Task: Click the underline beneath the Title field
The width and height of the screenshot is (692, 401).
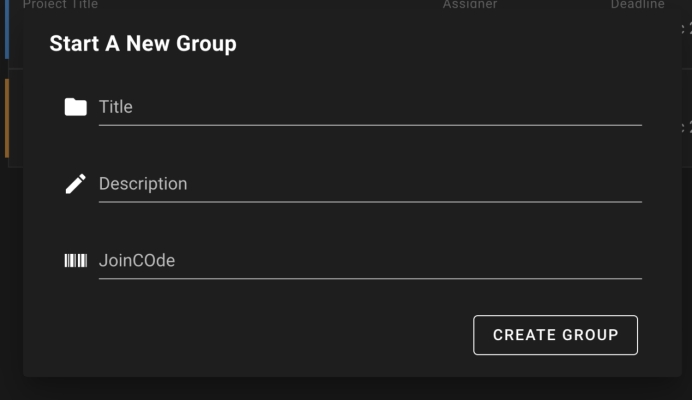Action: click(x=369, y=125)
